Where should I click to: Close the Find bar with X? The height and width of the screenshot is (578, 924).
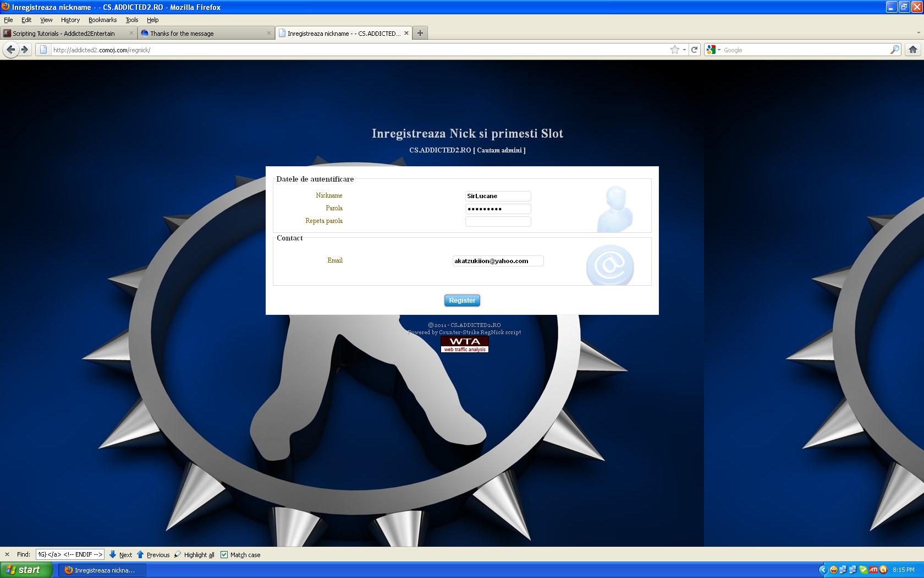(x=7, y=554)
